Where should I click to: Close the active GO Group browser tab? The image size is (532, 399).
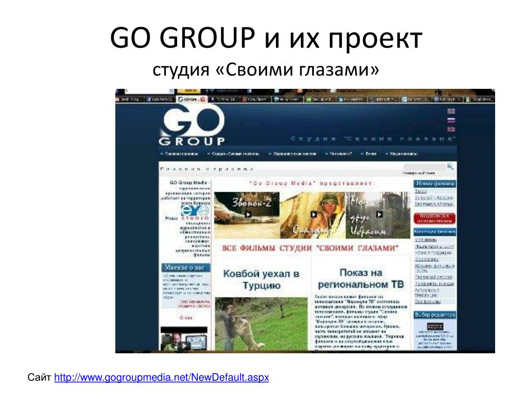pos(203,99)
